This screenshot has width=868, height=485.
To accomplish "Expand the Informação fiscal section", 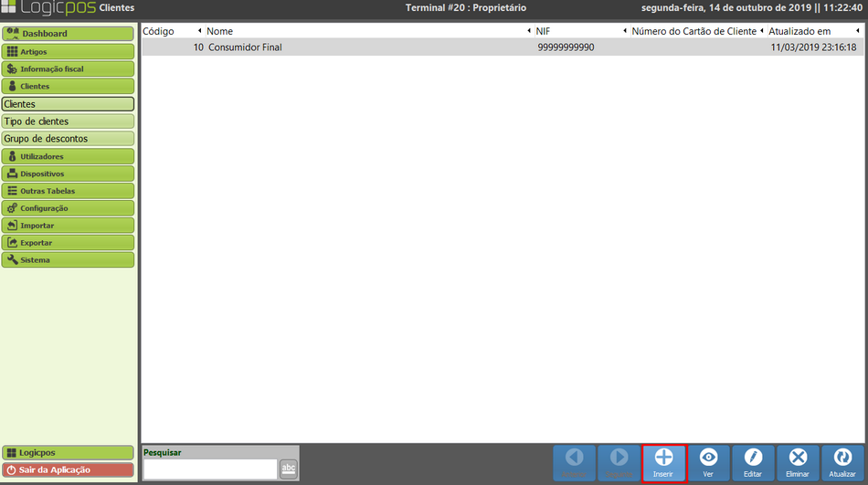I will tap(69, 69).
